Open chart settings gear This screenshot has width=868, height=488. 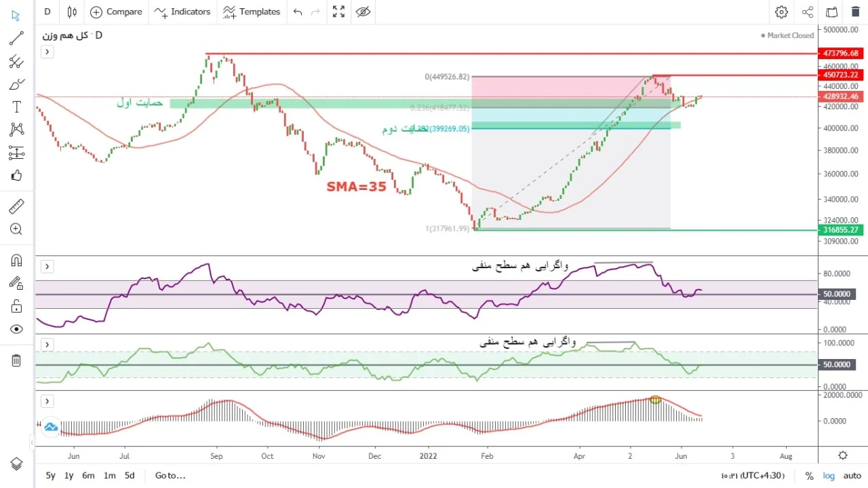pos(782,12)
